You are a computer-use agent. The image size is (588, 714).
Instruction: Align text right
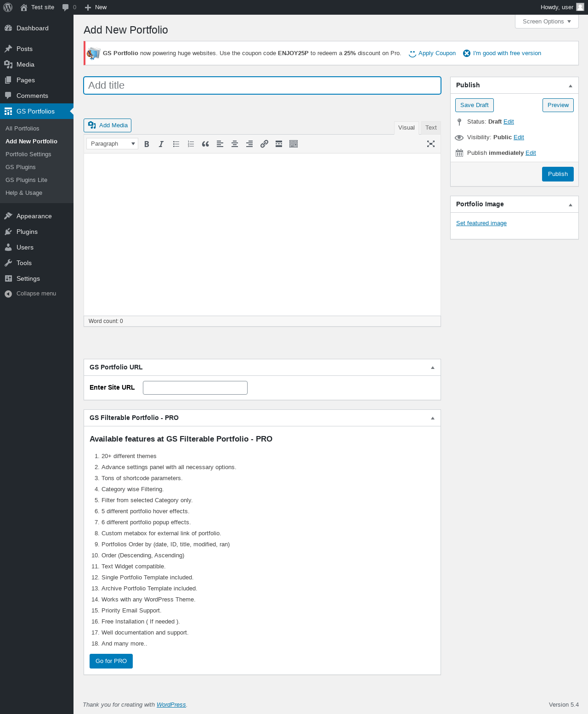point(249,144)
